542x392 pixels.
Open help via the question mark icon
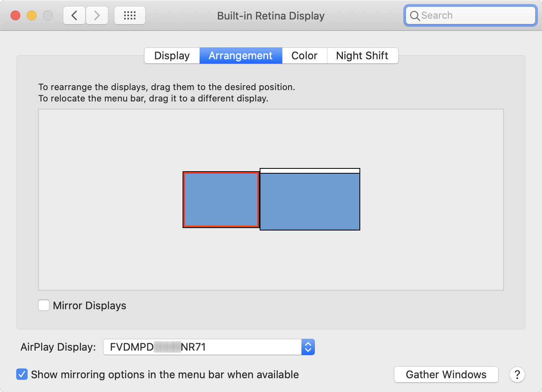coord(517,375)
